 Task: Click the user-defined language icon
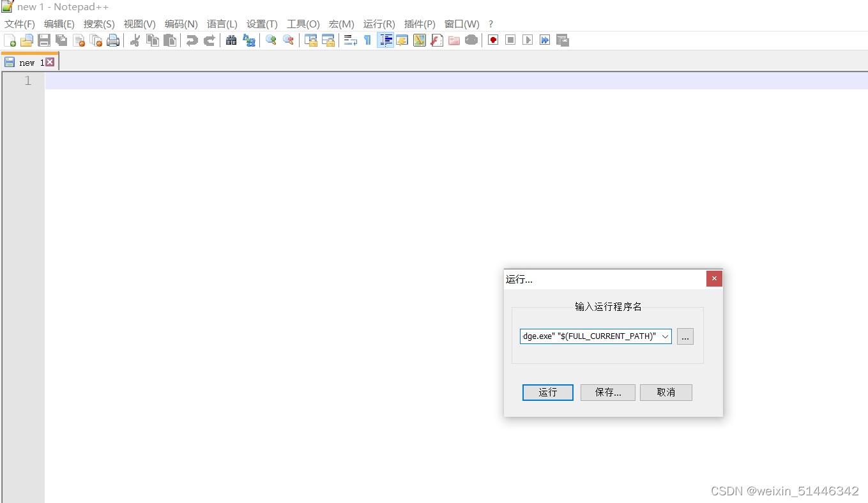(402, 40)
